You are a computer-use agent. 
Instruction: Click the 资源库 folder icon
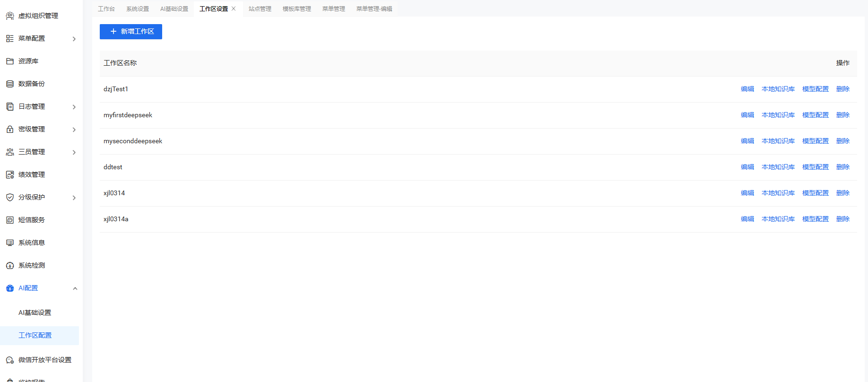10,61
